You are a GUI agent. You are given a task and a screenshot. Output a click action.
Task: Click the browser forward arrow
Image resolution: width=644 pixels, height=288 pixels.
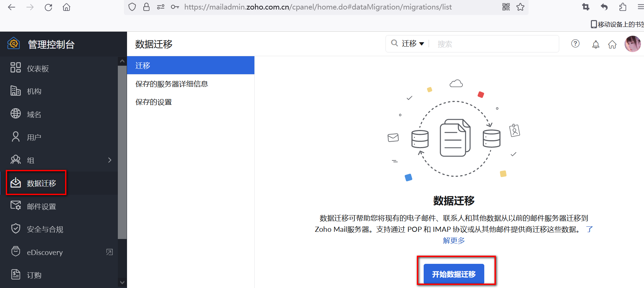30,7
